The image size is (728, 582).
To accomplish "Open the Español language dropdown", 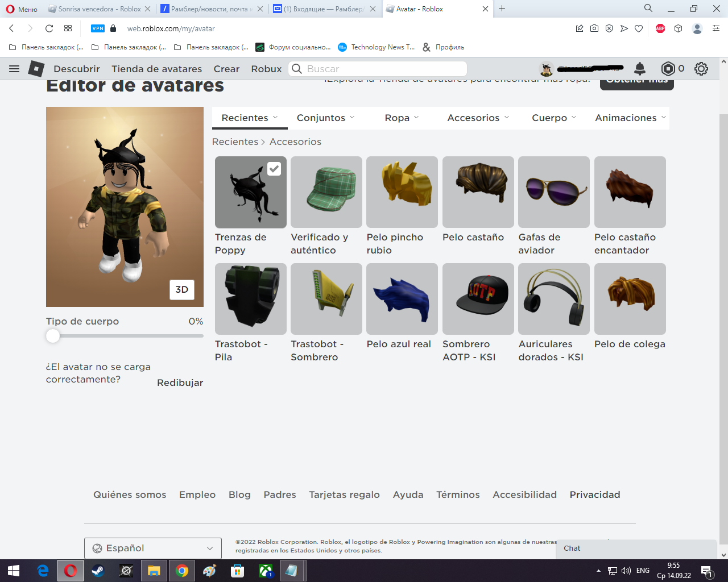I will (153, 548).
